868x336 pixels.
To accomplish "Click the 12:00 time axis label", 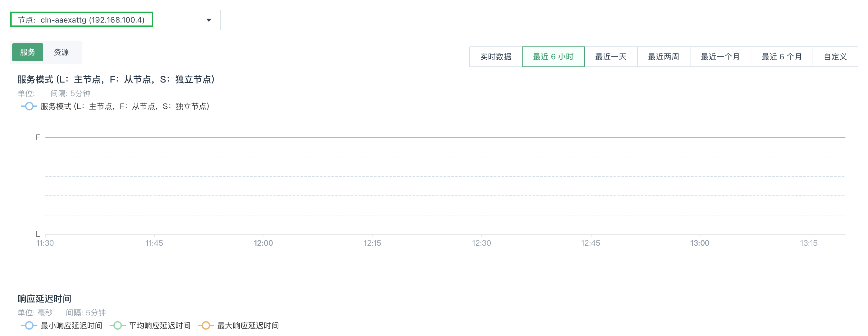I will point(263,243).
